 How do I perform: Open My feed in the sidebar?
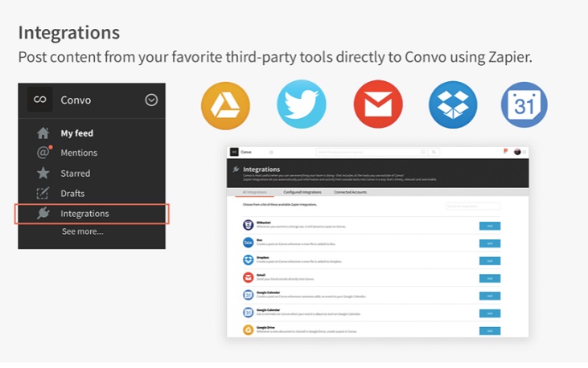tap(76, 133)
